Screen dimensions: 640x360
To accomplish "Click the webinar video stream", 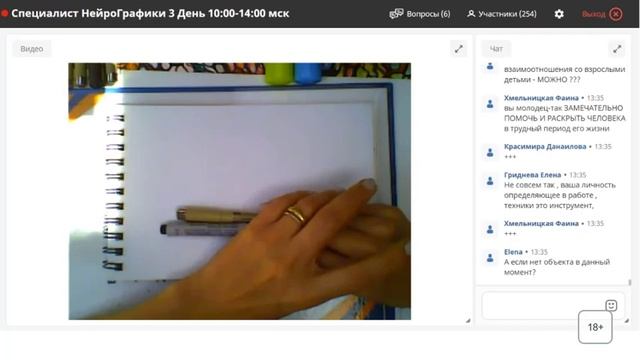I will pyautogui.click(x=240, y=191).
